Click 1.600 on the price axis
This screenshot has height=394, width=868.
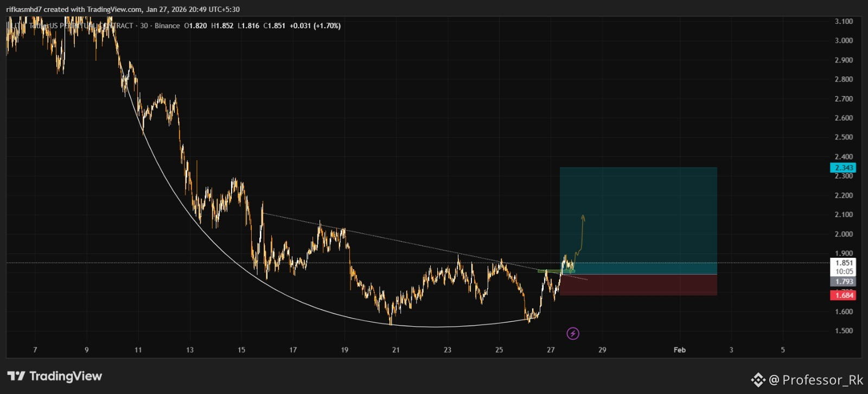coord(844,312)
